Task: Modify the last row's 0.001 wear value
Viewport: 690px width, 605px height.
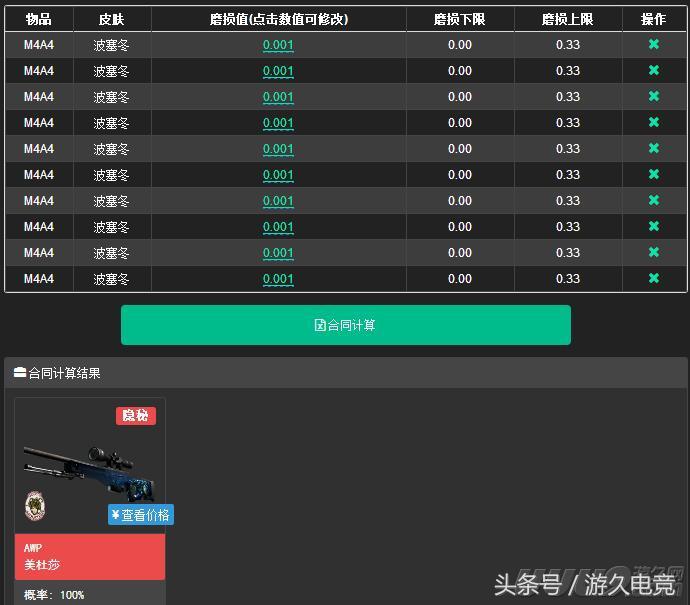Action: (x=278, y=279)
